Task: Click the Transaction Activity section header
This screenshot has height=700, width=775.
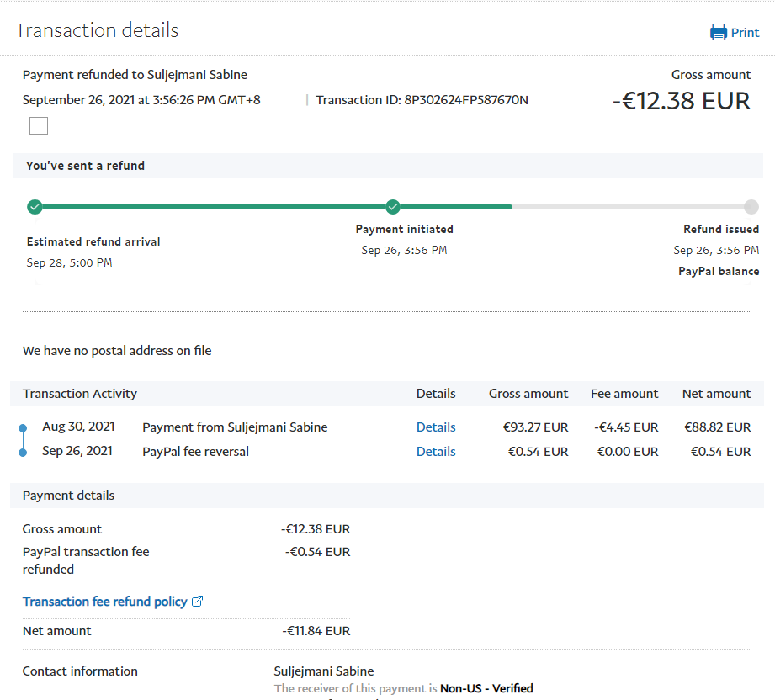Action: 80,394
